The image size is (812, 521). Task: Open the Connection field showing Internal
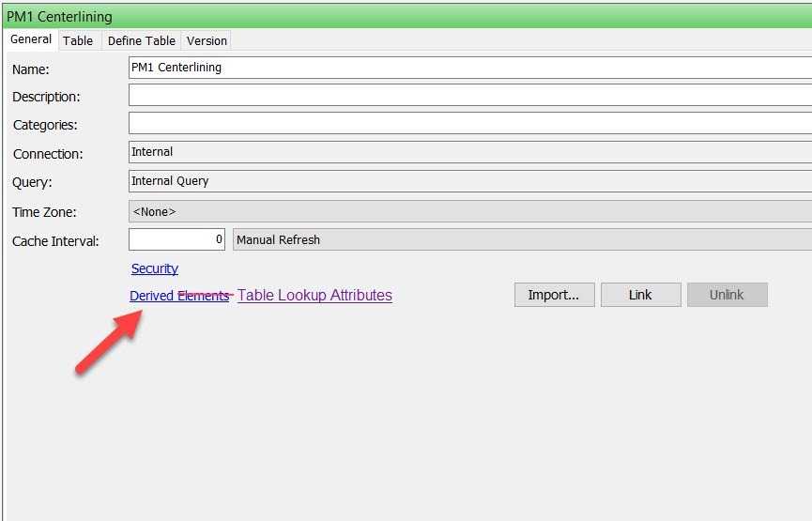point(469,152)
